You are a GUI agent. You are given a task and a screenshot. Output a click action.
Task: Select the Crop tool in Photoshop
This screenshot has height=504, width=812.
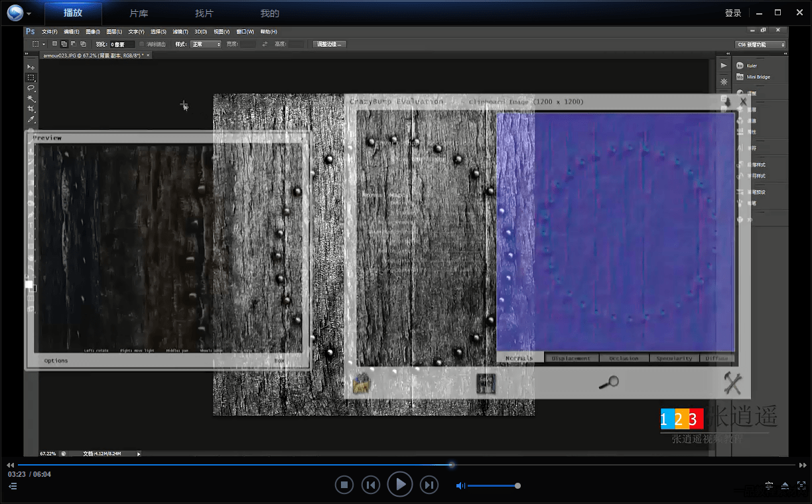pyautogui.click(x=31, y=109)
